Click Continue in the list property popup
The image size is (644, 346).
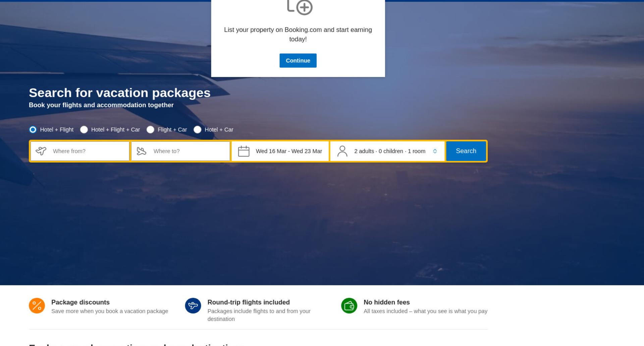[x=298, y=61]
